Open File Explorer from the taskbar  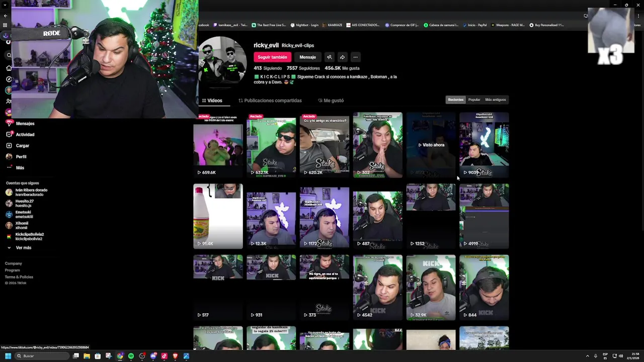87,356
